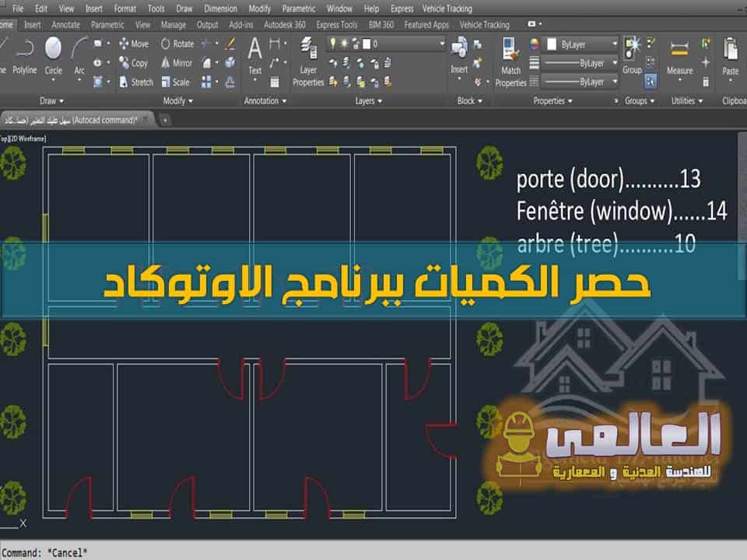This screenshot has width=747, height=560.
Task: Expand the Draw panel
Action: (x=51, y=101)
